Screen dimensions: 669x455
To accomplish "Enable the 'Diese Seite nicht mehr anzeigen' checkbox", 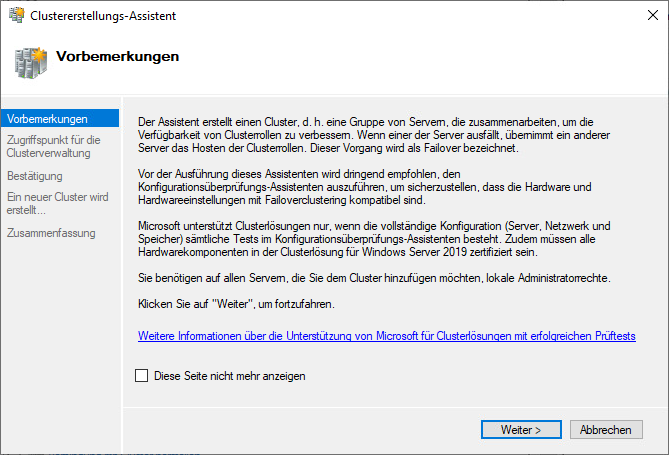I will [x=142, y=376].
